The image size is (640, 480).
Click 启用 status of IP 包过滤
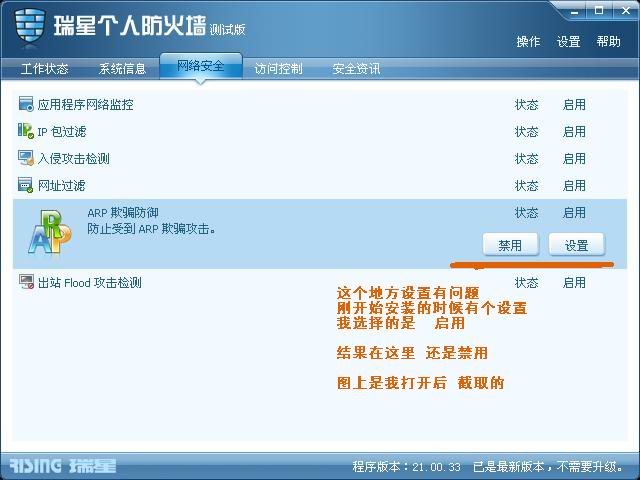(x=574, y=132)
